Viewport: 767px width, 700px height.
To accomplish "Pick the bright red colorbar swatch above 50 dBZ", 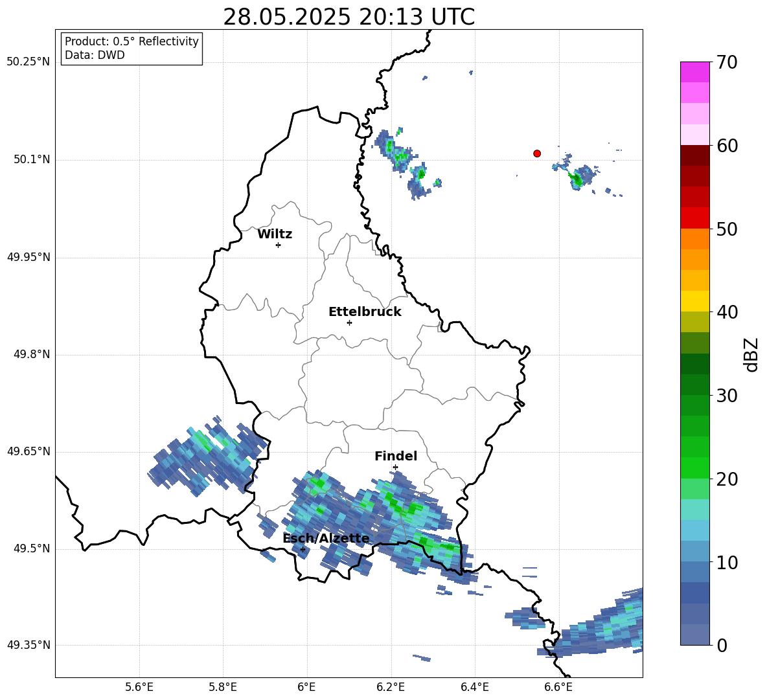I will tap(694, 218).
